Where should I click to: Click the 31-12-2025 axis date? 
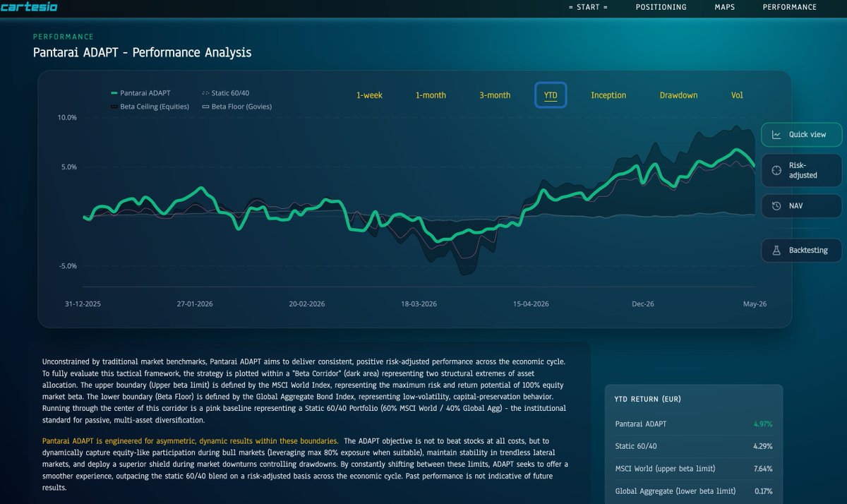coord(83,304)
